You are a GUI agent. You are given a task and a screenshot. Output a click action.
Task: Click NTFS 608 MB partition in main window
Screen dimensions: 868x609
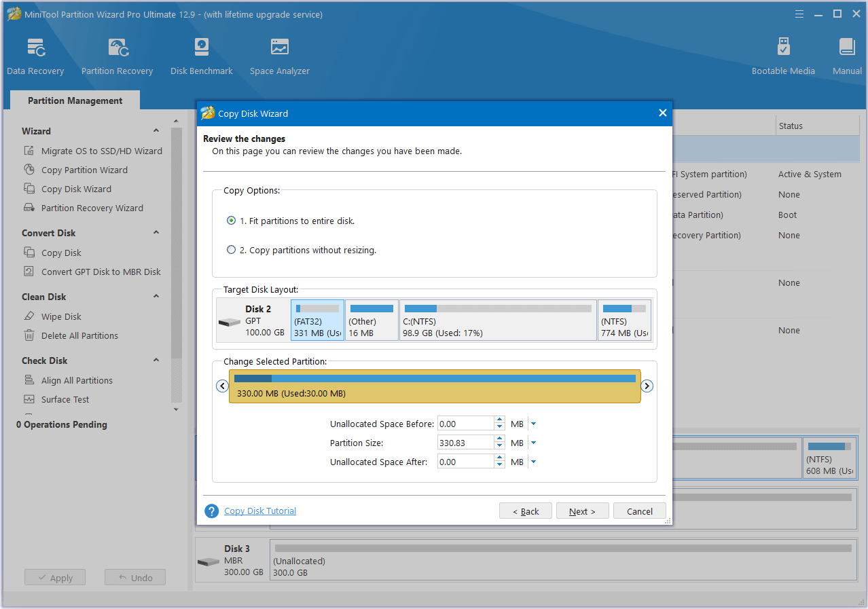(829, 457)
